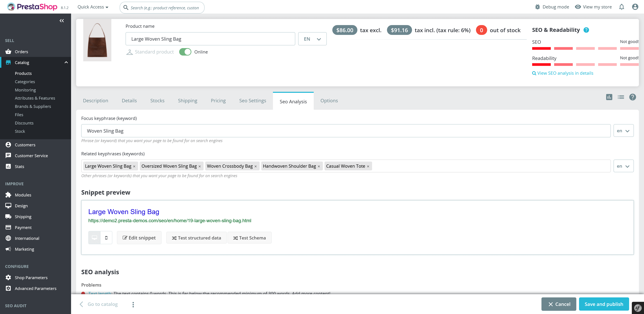Collapse the Catalog menu section
The image size is (644, 314).
[66, 62]
